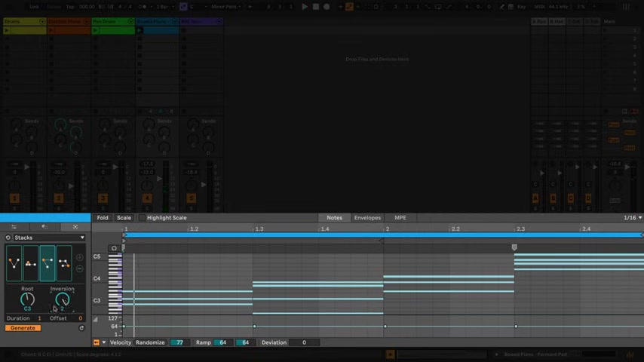The height and width of the screenshot is (362, 644).
Task: Select the first V-shaped stack pattern
Action: (14, 263)
